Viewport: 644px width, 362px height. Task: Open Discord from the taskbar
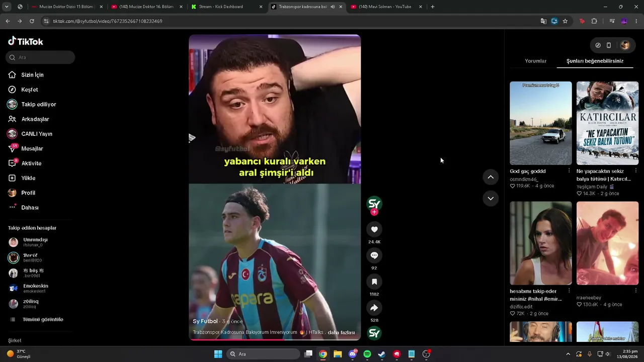pyautogui.click(x=353, y=354)
